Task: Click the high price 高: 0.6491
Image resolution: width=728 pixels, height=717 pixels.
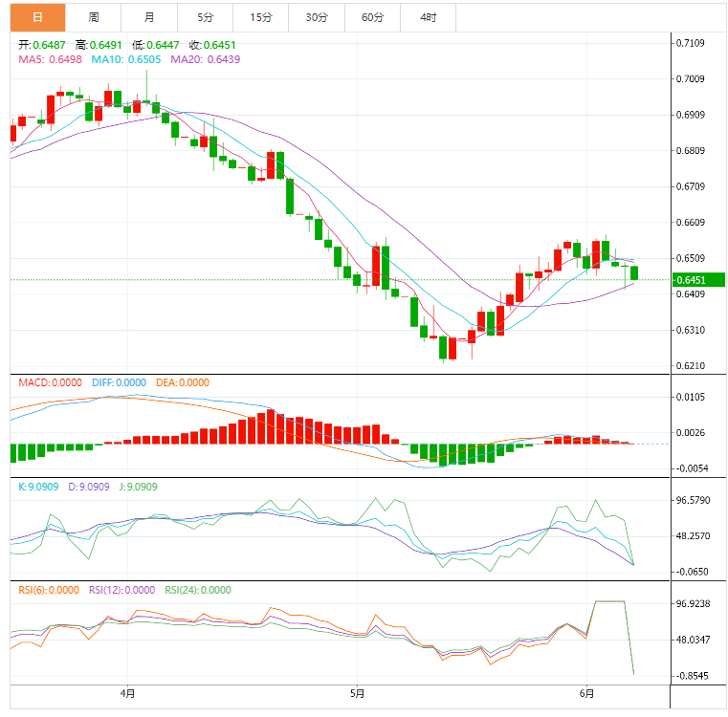Action: pyautogui.click(x=99, y=45)
